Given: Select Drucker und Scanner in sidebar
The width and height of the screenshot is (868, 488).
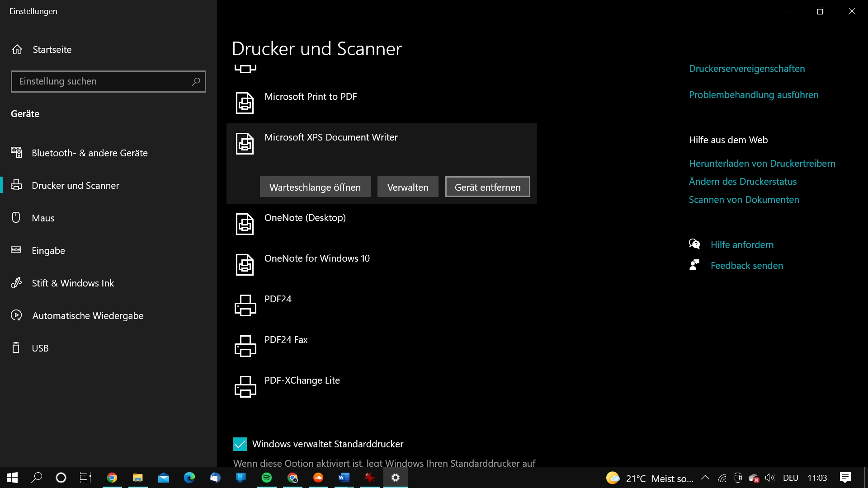Looking at the screenshot, I should tap(108, 185).
